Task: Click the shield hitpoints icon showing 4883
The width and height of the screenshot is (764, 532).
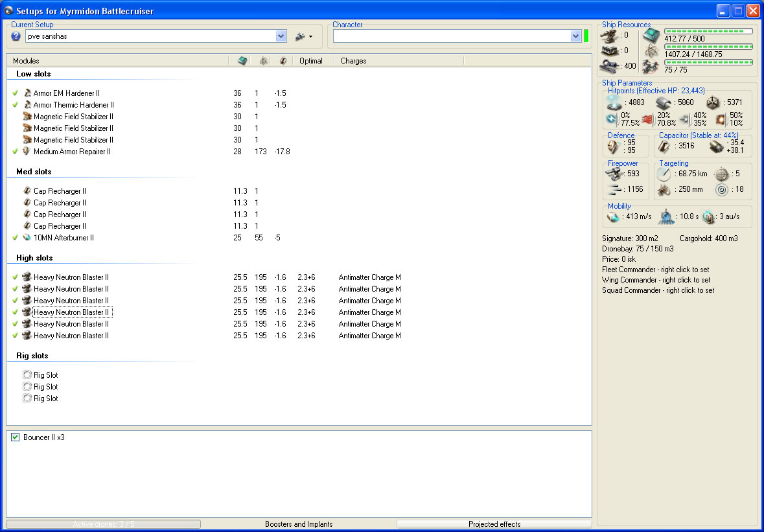Action: tap(614, 102)
